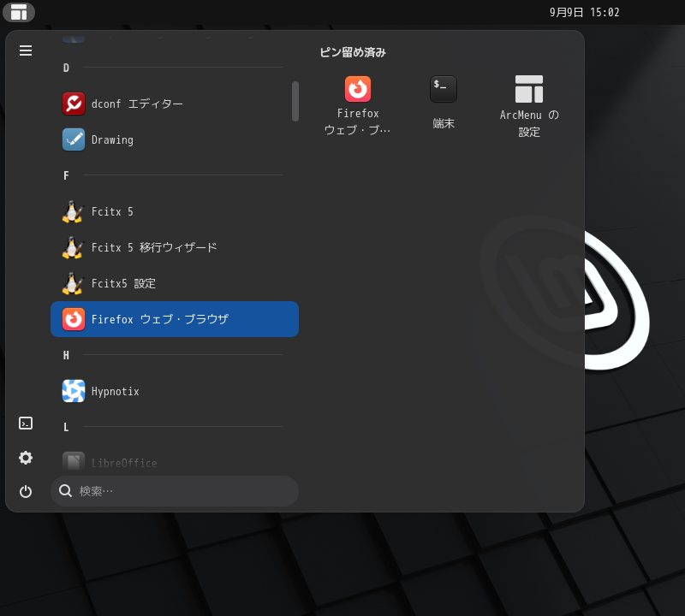
Task: Select the 'Hypnotix' entry text
Action: (x=116, y=392)
